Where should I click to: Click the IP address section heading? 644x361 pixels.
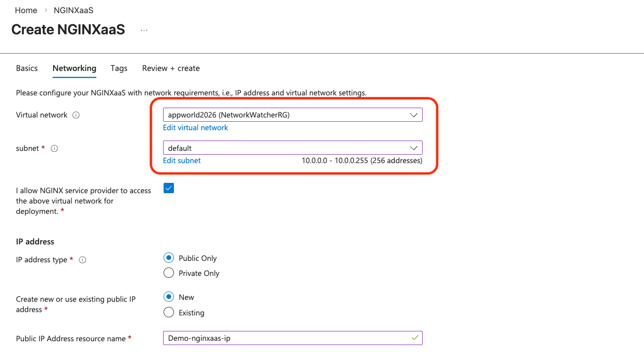[x=35, y=242]
